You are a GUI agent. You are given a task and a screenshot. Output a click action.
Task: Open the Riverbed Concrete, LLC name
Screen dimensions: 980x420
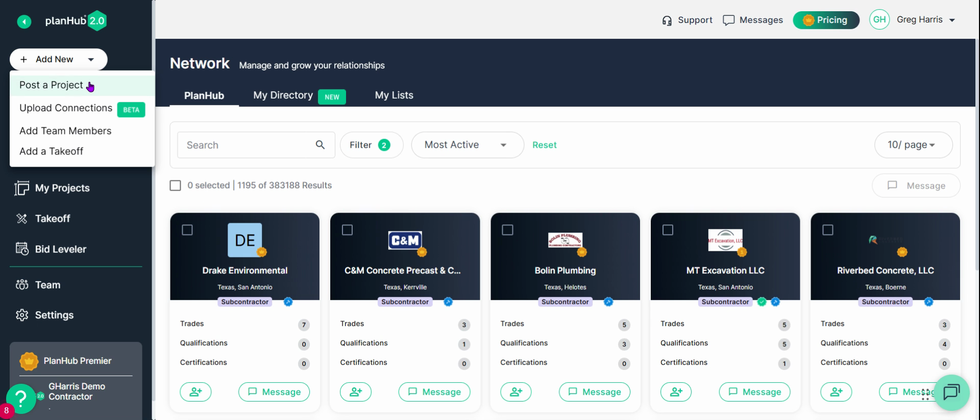(886, 271)
